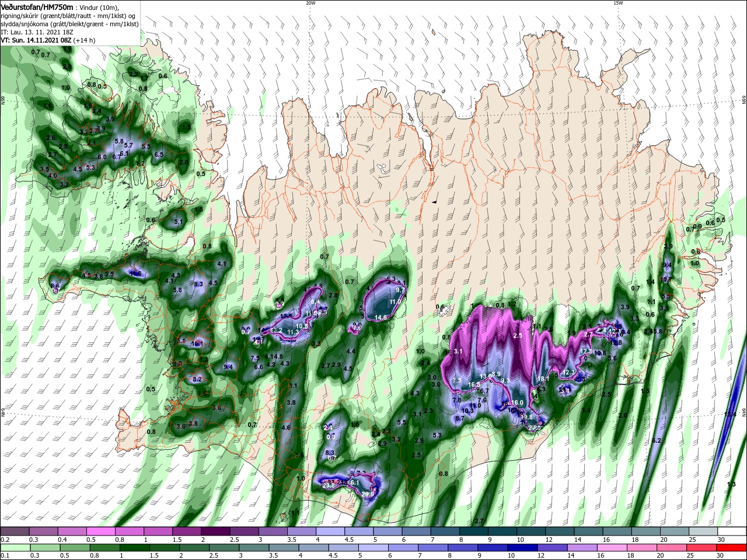
Task: Click the pale gray 25–30 swatch in upper legend row
Action: 703,531
